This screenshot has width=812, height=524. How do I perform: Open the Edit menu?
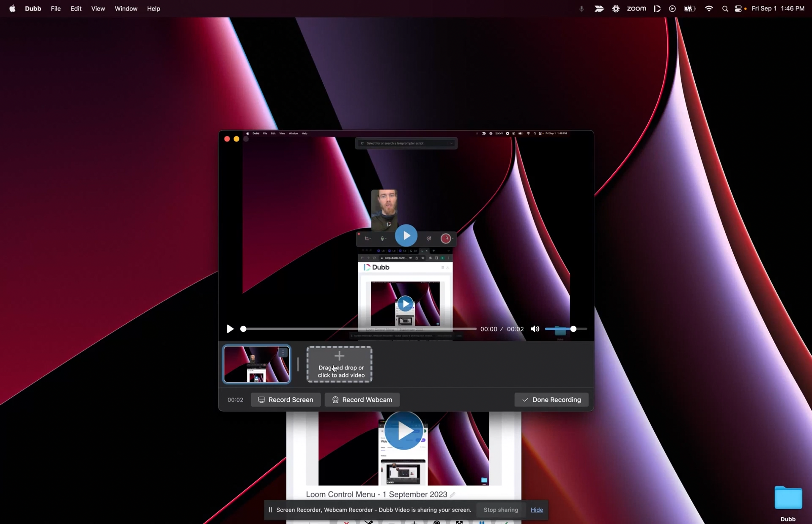pyautogui.click(x=76, y=8)
